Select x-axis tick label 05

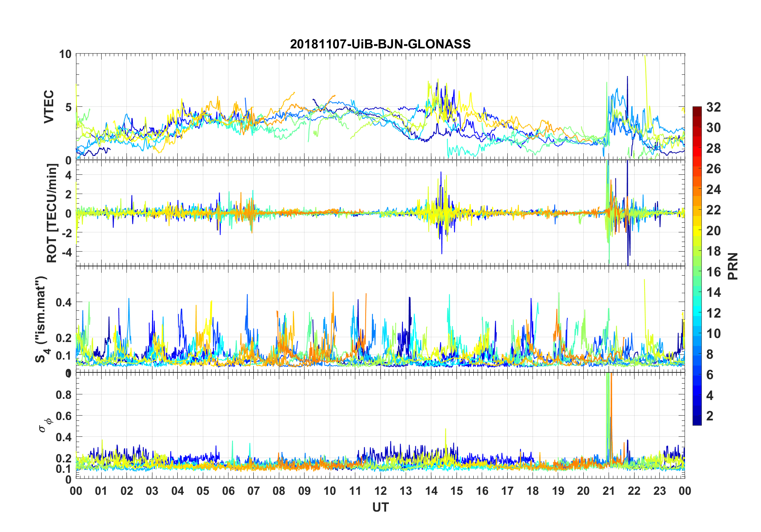coord(203,491)
